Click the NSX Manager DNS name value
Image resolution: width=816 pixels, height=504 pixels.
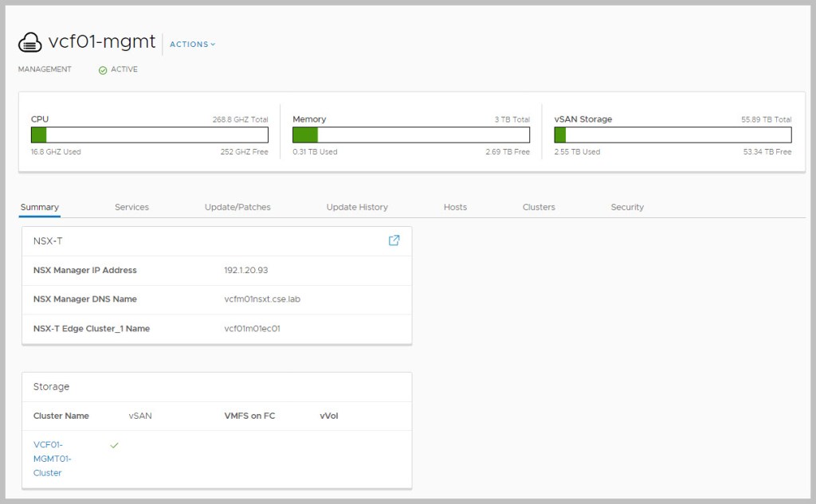pos(262,299)
